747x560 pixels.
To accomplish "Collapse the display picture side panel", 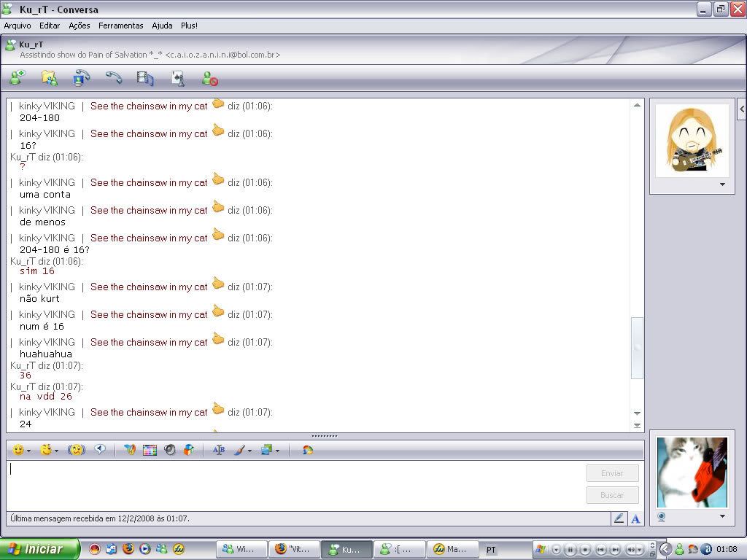I will pos(742,109).
